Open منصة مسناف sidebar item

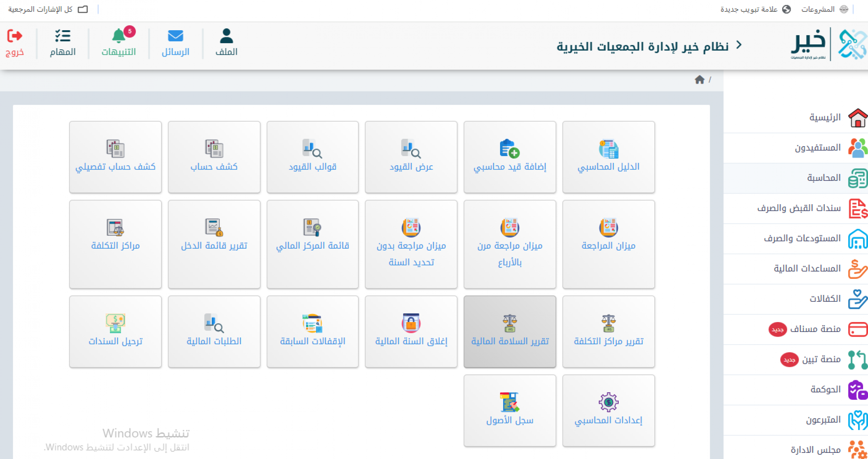pyautogui.click(x=815, y=329)
